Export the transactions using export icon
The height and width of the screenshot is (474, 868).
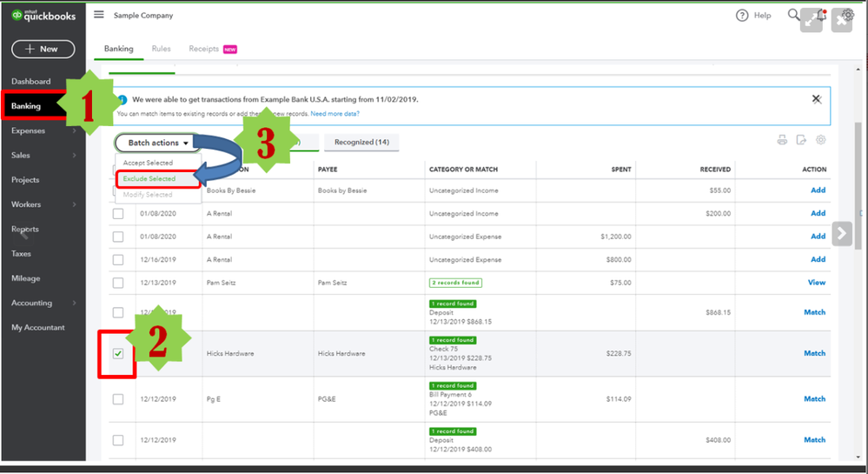coord(801,140)
